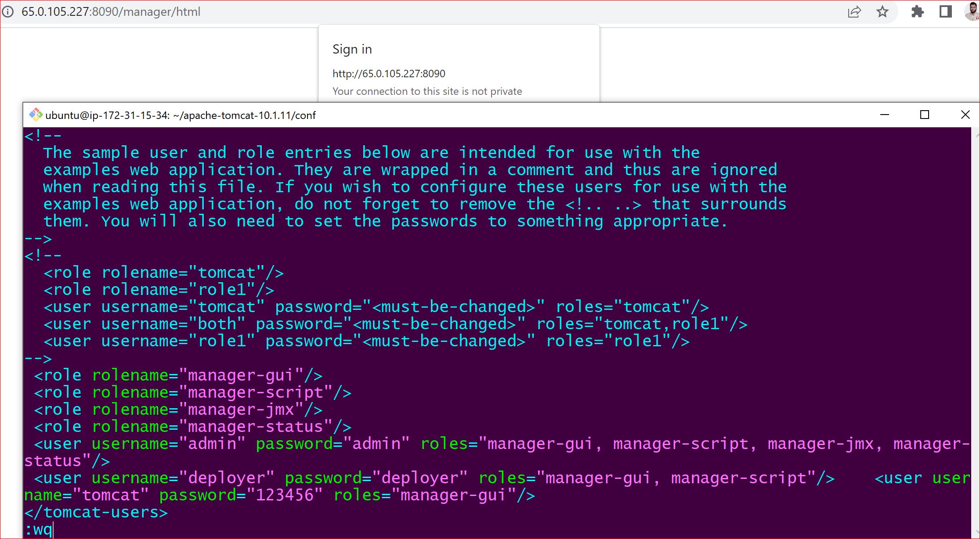The height and width of the screenshot is (539, 980).
Task: Open the Extensions puzzle icon
Action: pos(917,12)
